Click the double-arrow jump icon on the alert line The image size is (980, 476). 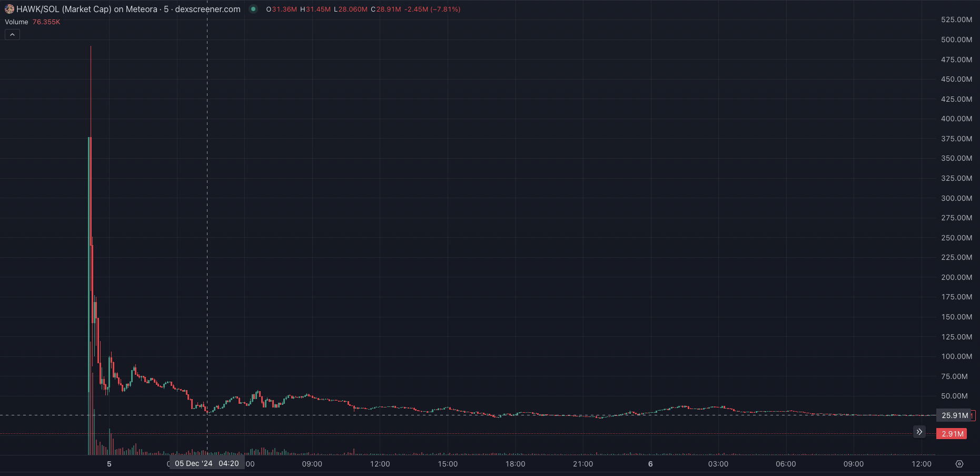pos(919,432)
